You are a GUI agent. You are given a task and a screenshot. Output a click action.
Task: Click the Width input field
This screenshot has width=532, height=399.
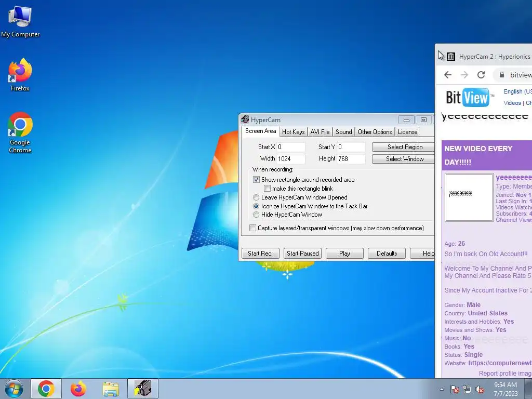coord(291,159)
